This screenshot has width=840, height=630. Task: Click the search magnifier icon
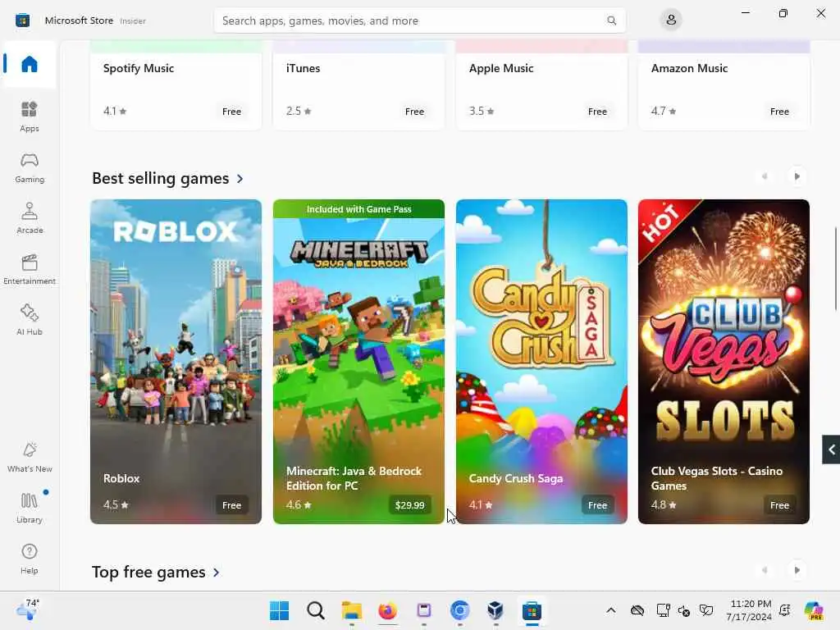coord(611,21)
